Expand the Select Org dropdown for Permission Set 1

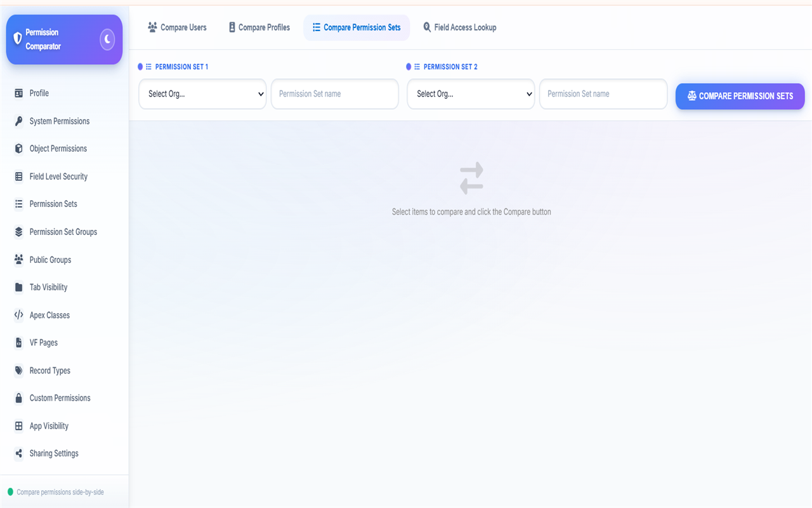click(202, 94)
